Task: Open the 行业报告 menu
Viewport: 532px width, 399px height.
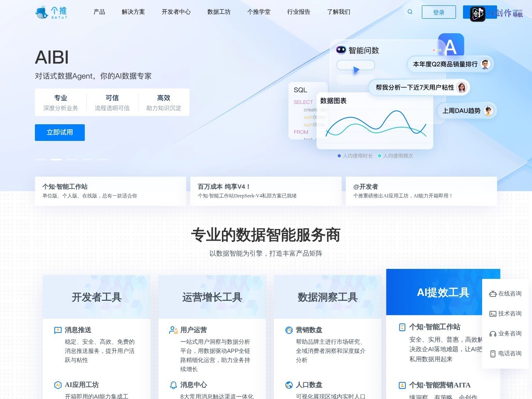Action: pyautogui.click(x=299, y=12)
